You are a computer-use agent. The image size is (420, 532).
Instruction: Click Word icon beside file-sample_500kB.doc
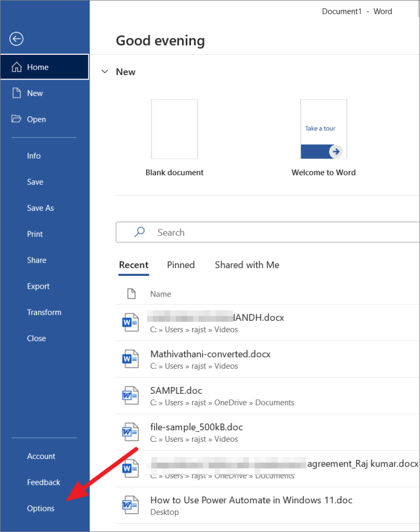click(131, 432)
